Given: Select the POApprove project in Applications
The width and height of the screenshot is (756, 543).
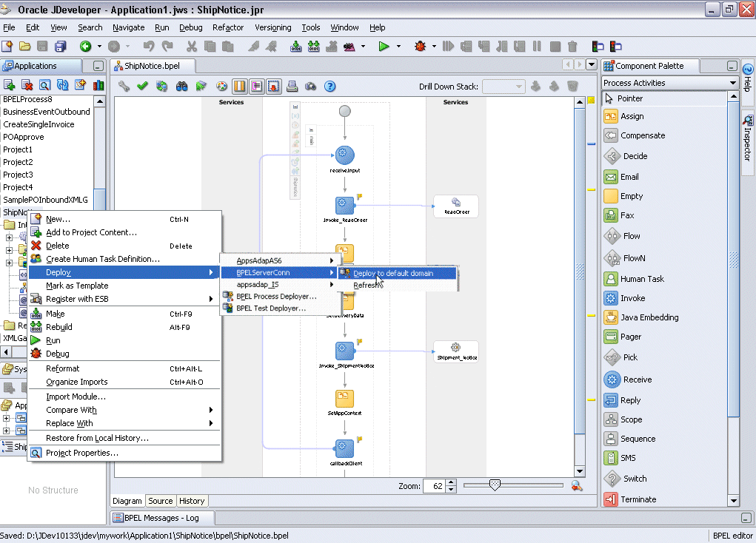Looking at the screenshot, I should (x=24, y=137).
